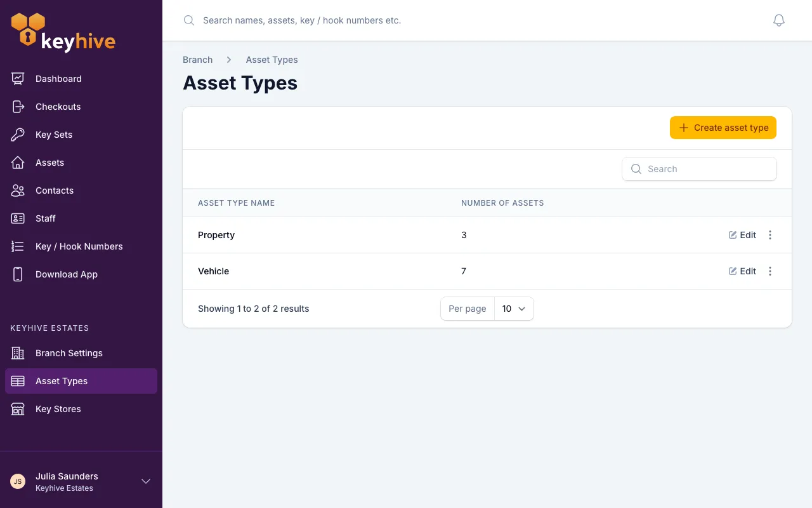This screenshot has height=508, width=812.
Task: Click the Assets house icon
Action: 18,163
